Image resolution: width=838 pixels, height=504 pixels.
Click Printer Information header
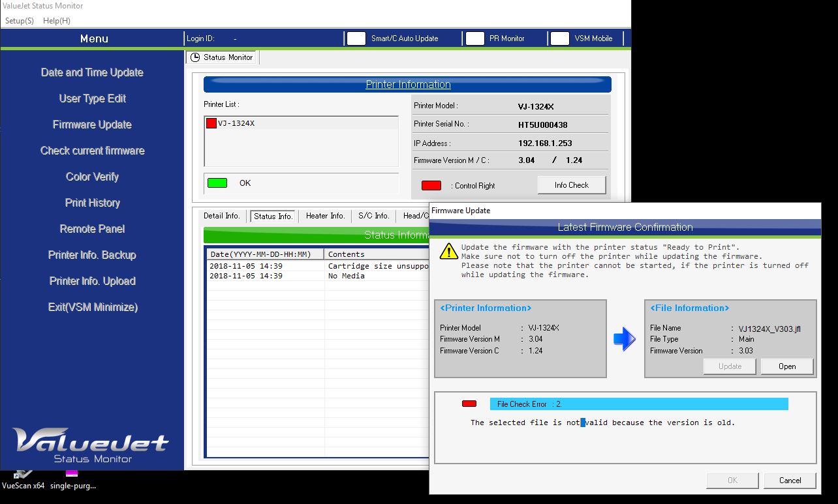[408, 85]
